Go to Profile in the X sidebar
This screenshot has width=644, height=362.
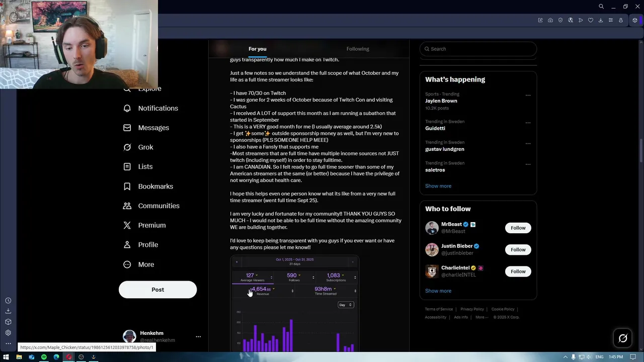[x=141, y=245]
